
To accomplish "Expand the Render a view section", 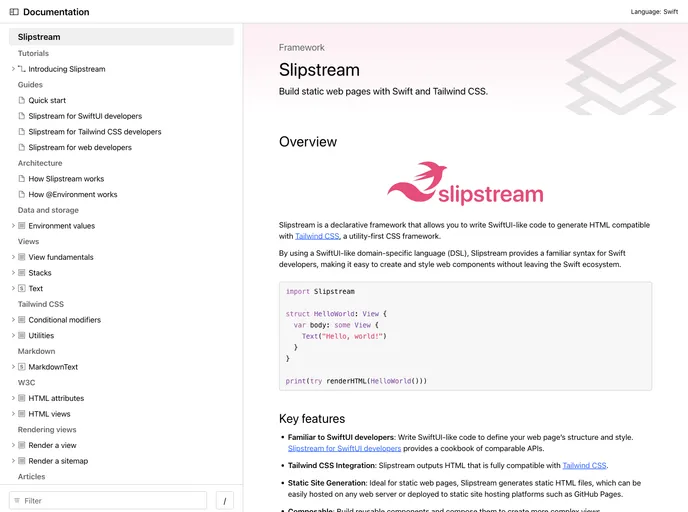I will [x=13, y=445].
